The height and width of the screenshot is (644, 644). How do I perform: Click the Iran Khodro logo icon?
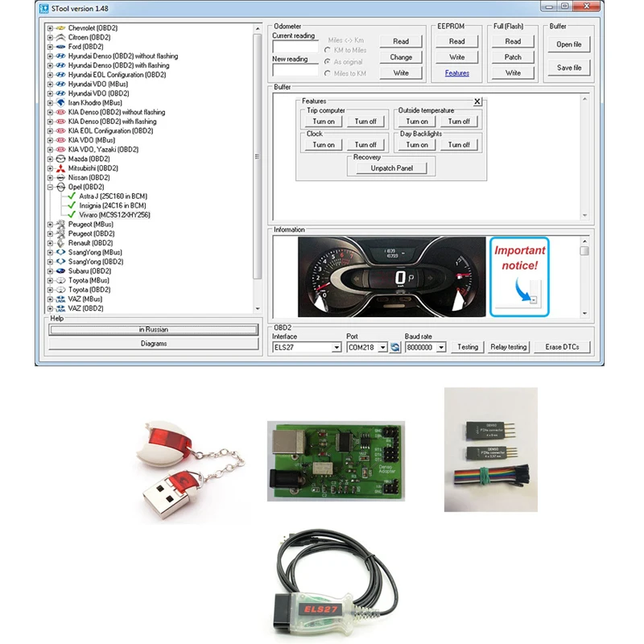pos(60,103)
